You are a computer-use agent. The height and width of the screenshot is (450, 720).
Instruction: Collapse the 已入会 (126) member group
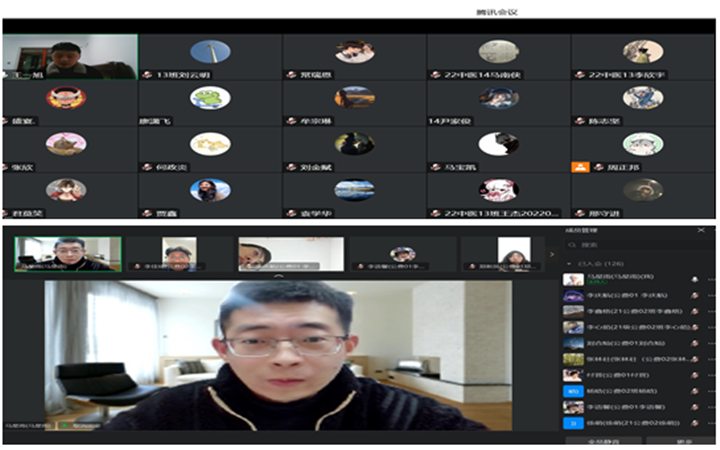(x=567, y=263)
